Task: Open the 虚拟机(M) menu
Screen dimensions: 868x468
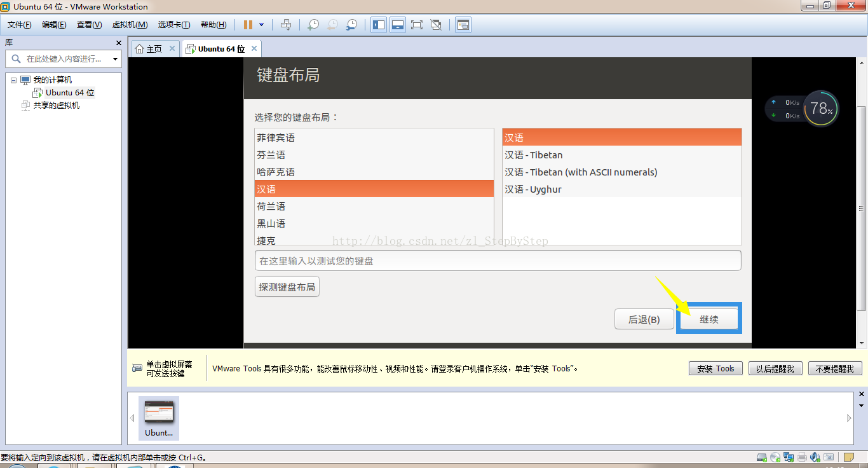Action: pos(130,25)
